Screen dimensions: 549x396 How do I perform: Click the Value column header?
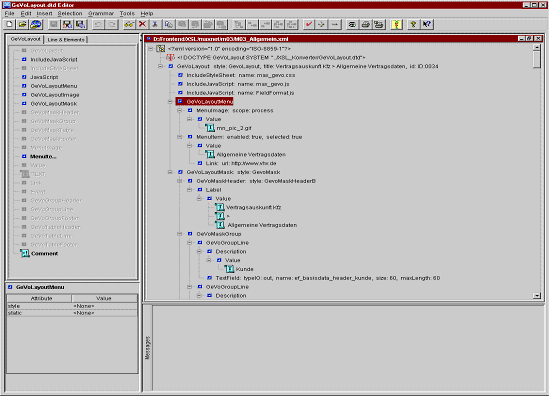coord(104,298)
